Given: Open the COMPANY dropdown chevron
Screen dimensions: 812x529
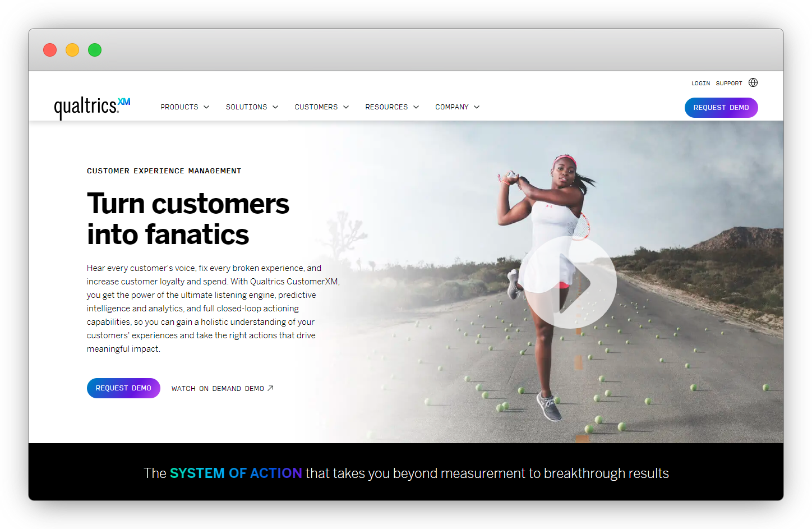Looking at the screenshot, I should click(476, 107).
